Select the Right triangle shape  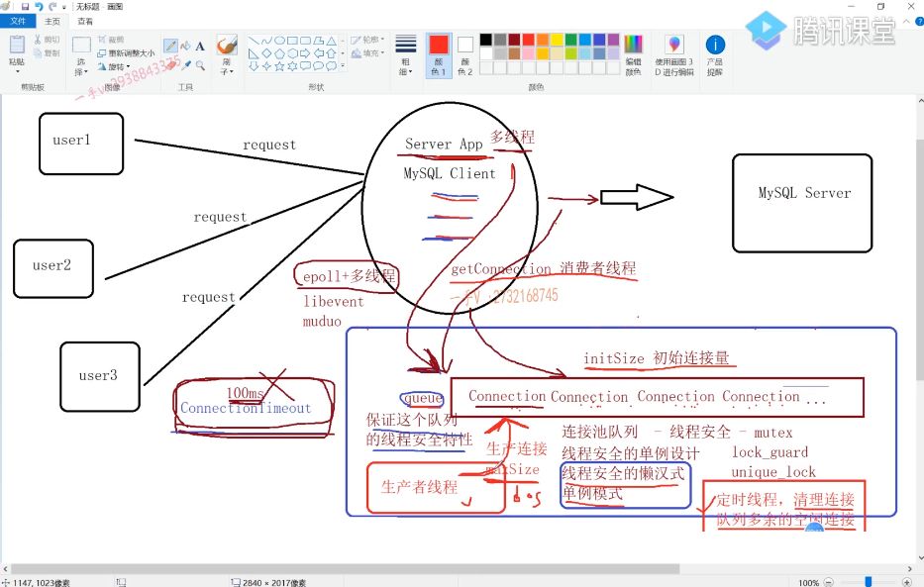[x=254, y=53]
